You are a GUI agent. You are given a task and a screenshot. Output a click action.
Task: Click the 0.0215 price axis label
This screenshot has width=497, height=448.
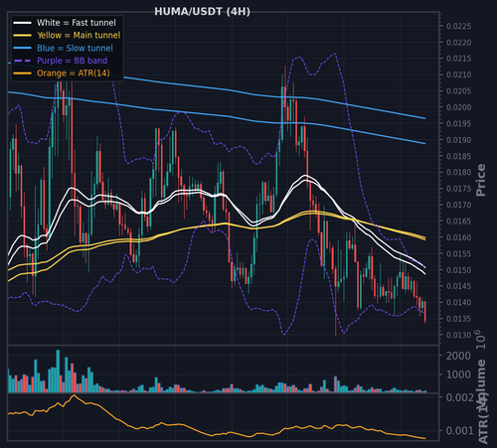click(459, 59)
